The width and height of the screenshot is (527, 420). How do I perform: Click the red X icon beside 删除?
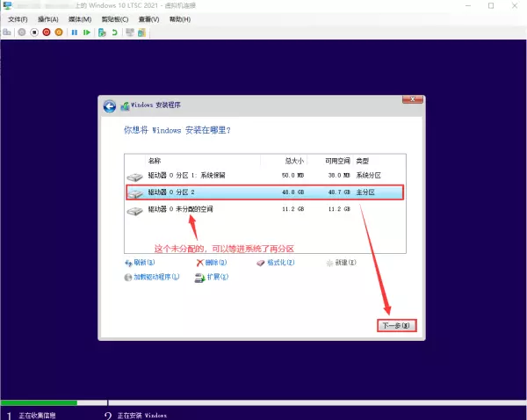coord(200,263)
